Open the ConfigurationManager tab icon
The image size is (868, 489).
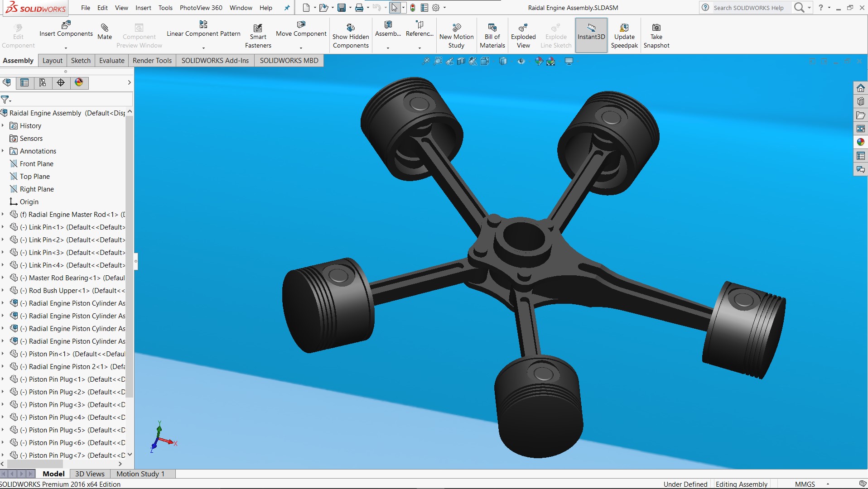tap(43, 82)
